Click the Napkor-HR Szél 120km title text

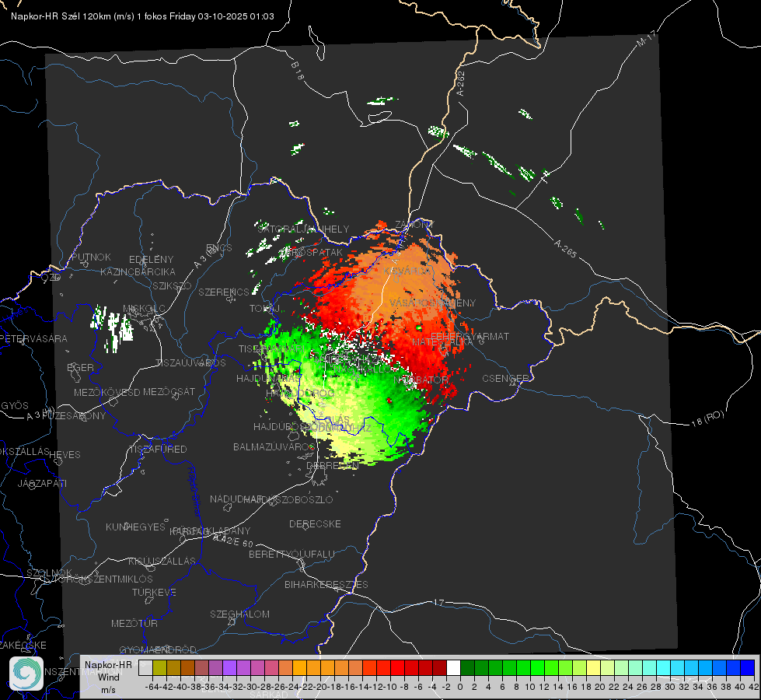click(x=142, y=16)
